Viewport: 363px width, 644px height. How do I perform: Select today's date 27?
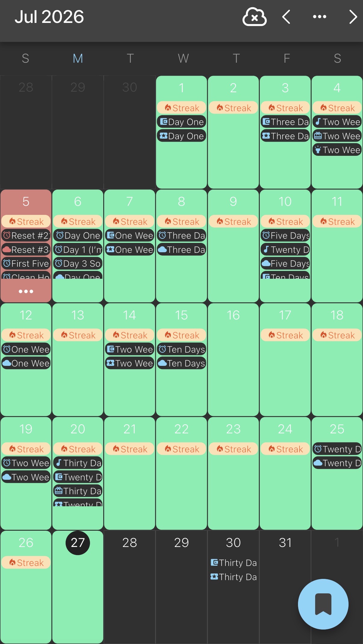[x=78, y=543]
